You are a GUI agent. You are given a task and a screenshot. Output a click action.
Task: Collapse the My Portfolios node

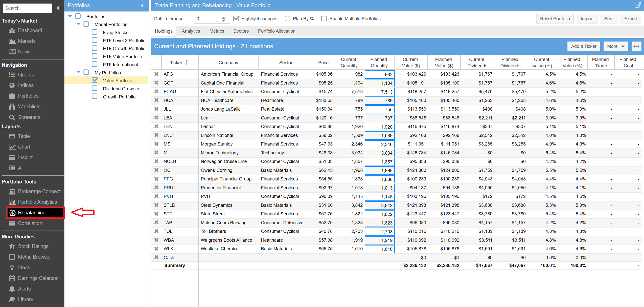pyautogui.click(x=78, y=72)
